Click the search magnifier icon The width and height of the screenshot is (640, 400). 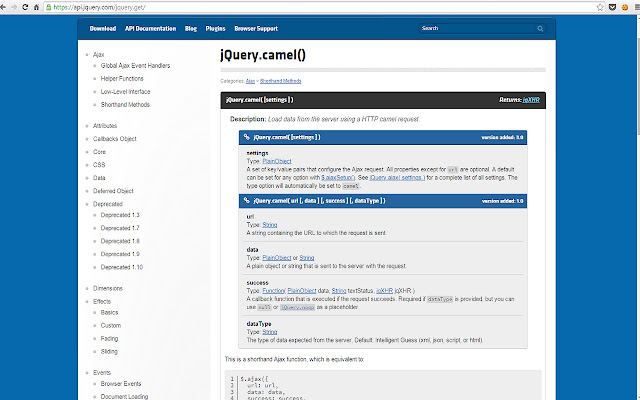[x=540, y=29]
